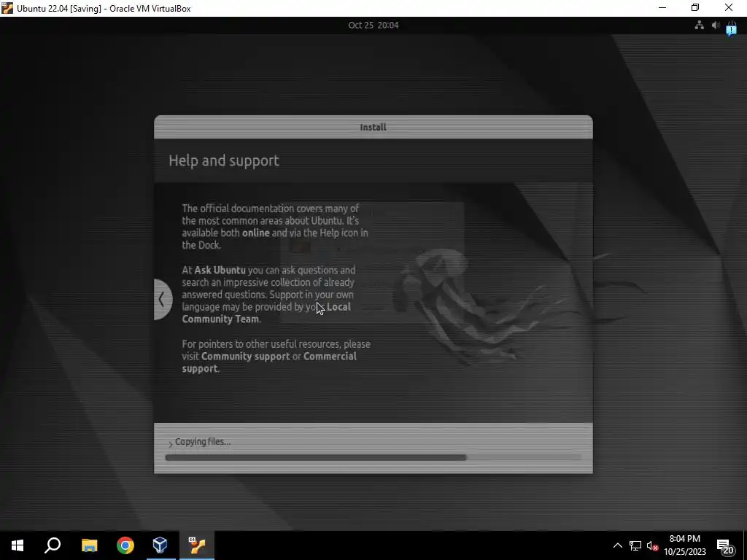Expand the Copying files details chevron
747x560 pixels.
pos(170,444)
